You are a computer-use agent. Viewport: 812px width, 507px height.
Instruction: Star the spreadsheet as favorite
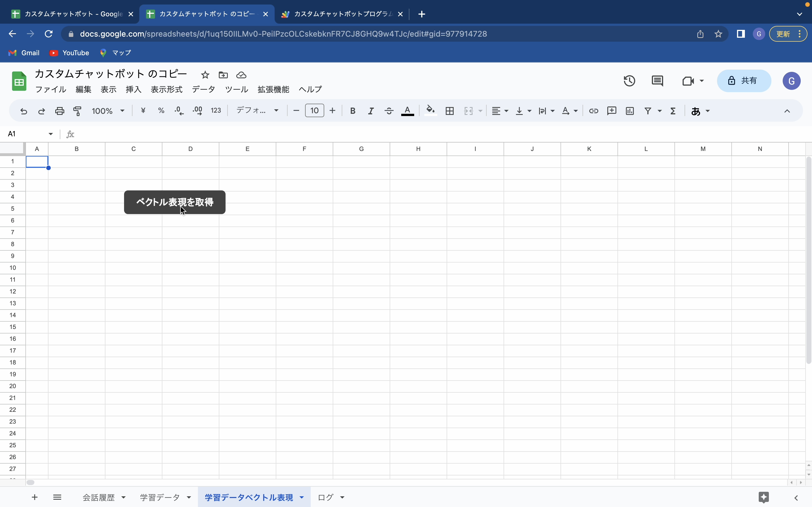tap(205, 75)
